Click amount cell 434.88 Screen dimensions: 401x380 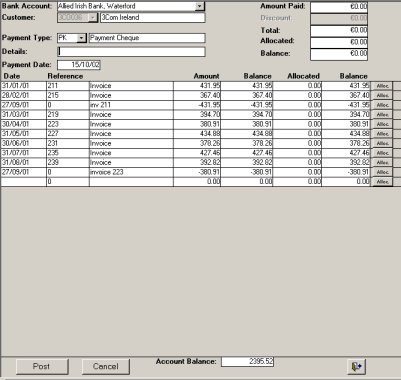197,134
